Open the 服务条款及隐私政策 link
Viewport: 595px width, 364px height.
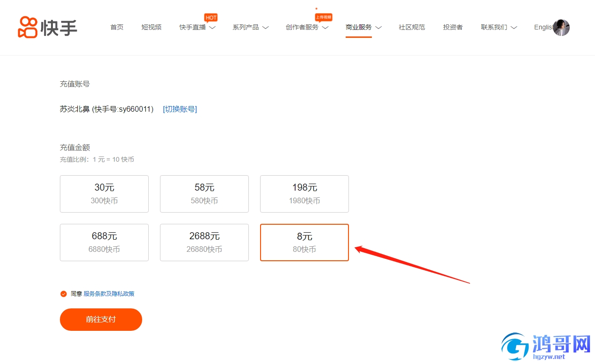tap(109, 294)
